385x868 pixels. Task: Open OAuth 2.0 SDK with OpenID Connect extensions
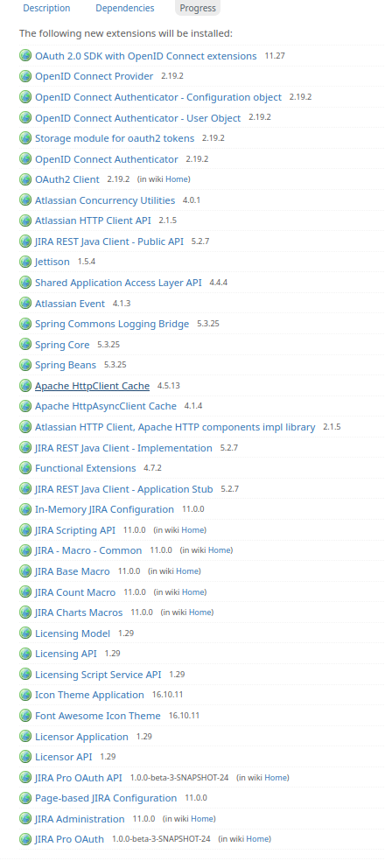coord(146,56)
